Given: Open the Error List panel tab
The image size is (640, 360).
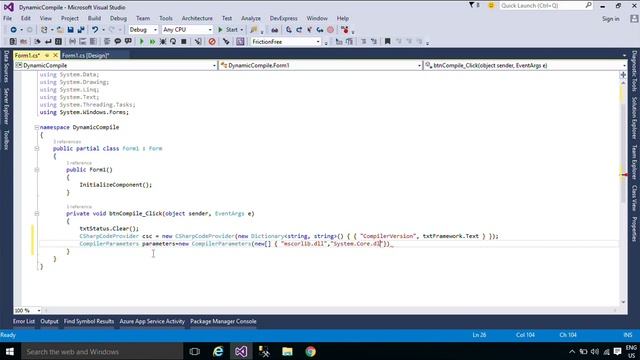Looking at the screenshot, I should 24,321.
